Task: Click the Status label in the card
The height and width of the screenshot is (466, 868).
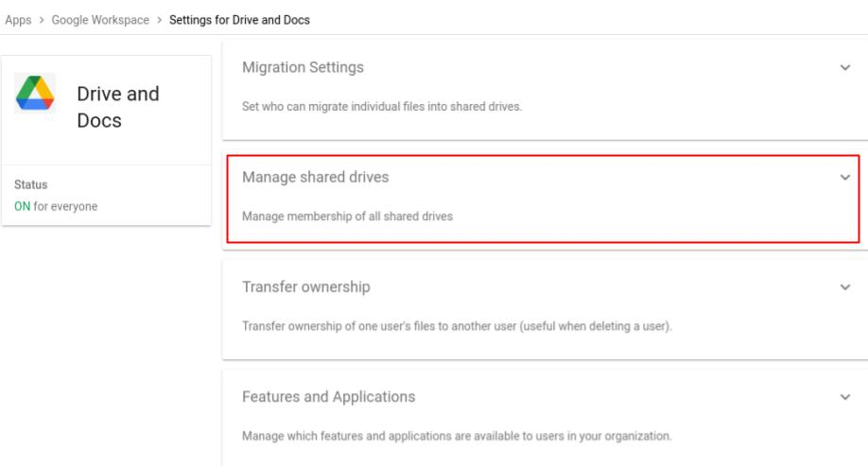Action: pos(31,185)
